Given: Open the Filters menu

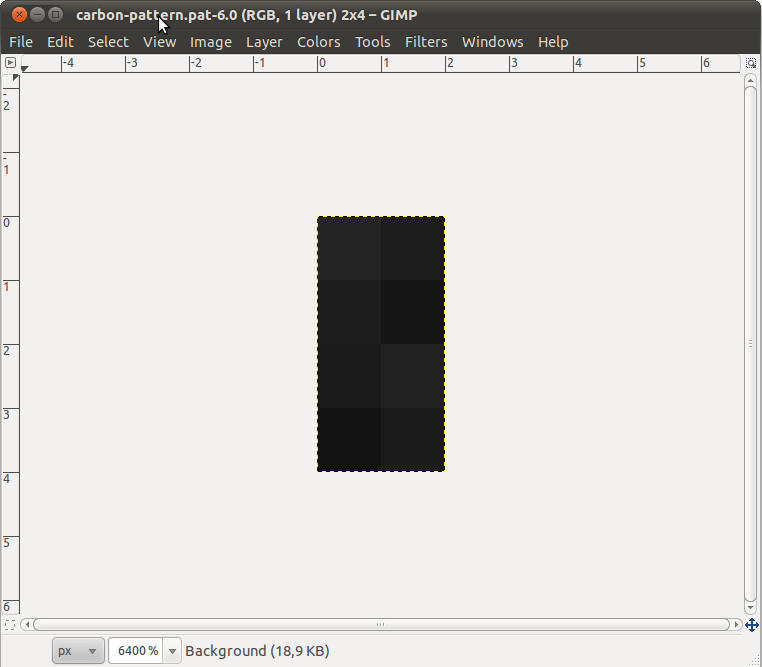Looking at the screenshot, I should (x=426, y=42).
